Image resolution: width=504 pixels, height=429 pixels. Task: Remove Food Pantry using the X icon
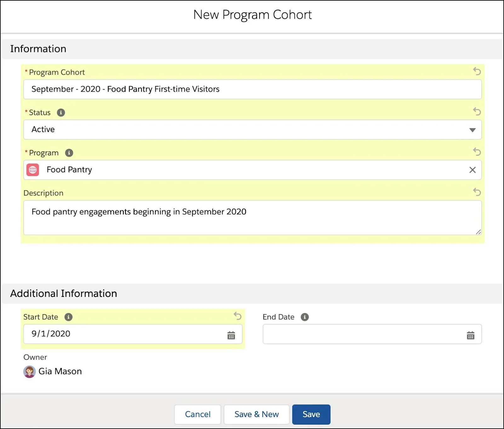coord(472,170)
